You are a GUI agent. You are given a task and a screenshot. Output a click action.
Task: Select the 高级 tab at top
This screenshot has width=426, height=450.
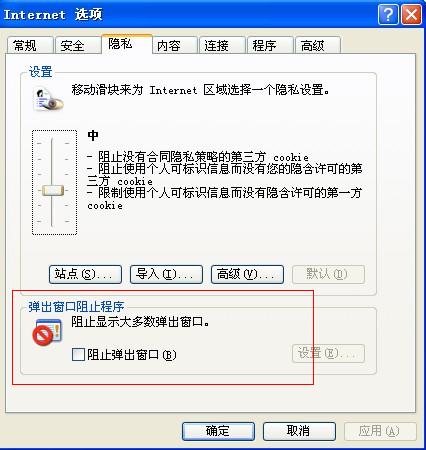tap(318, 45)
